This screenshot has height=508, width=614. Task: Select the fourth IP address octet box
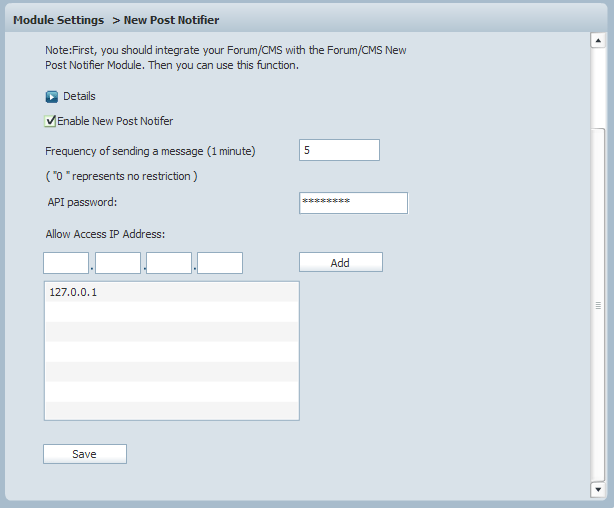pos(220,263)
